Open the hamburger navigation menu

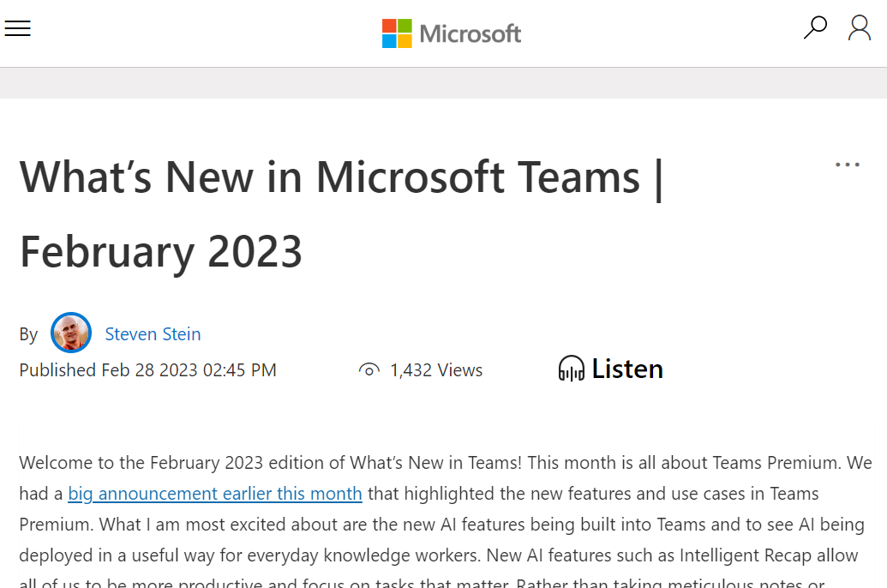pyautogui.click(x=18, y=27)
